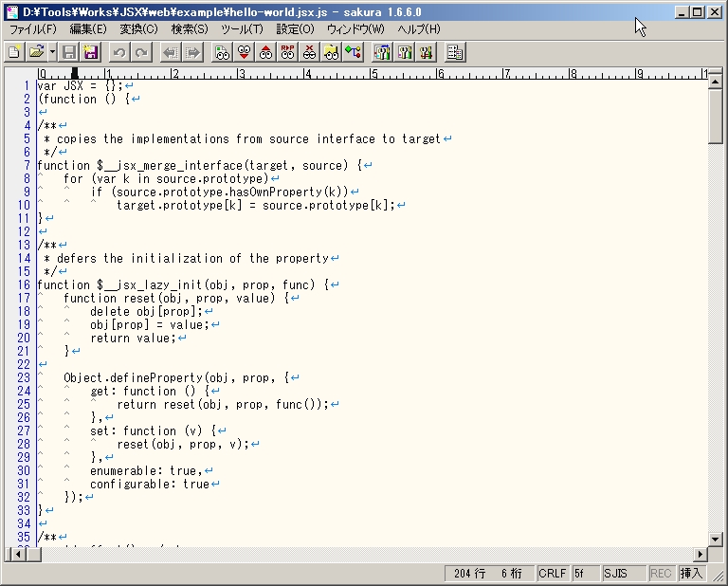Click the vertical scrollbar up arrow
Screen dimensions: 728x586
(715, 82)
